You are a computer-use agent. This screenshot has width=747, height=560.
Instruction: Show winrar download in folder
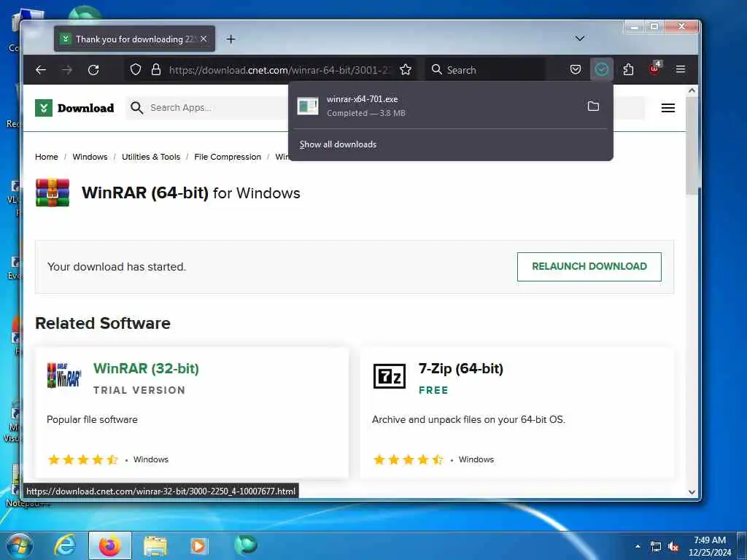[593, 106]
